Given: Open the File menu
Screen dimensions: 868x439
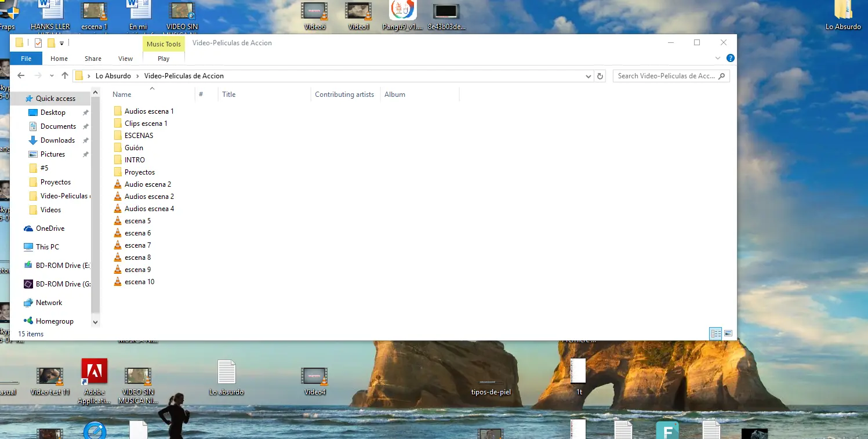Looking at the screenshot, I should (26, 59).
